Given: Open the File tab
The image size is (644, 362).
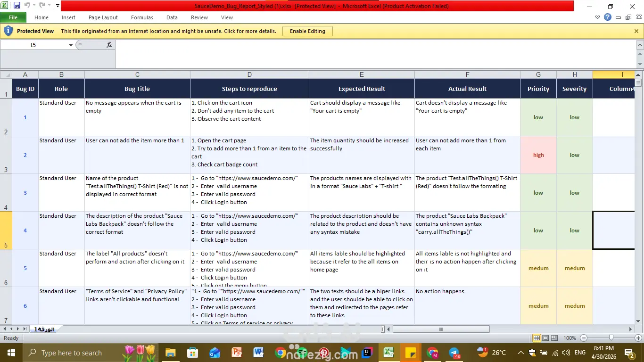Looking at the screenshot, I should (x=13, y=17).
